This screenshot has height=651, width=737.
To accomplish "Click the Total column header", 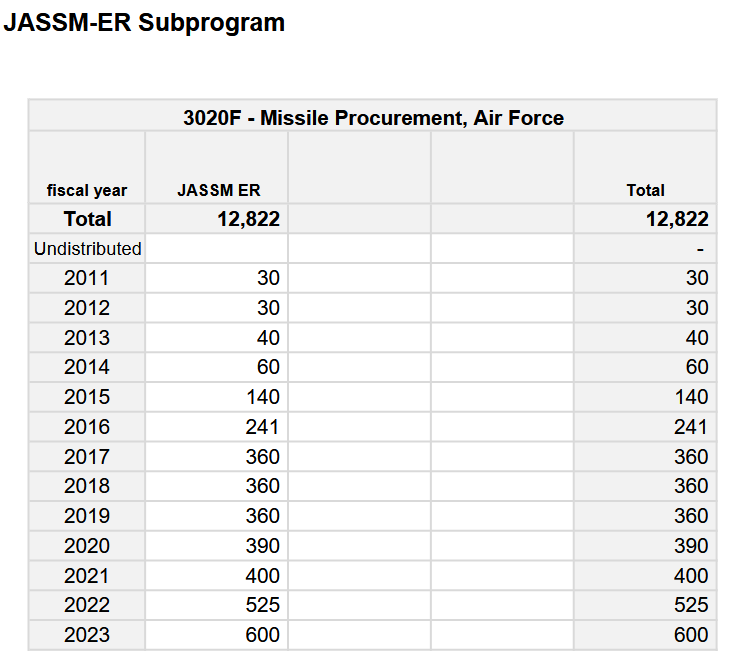I will [645, 190].
